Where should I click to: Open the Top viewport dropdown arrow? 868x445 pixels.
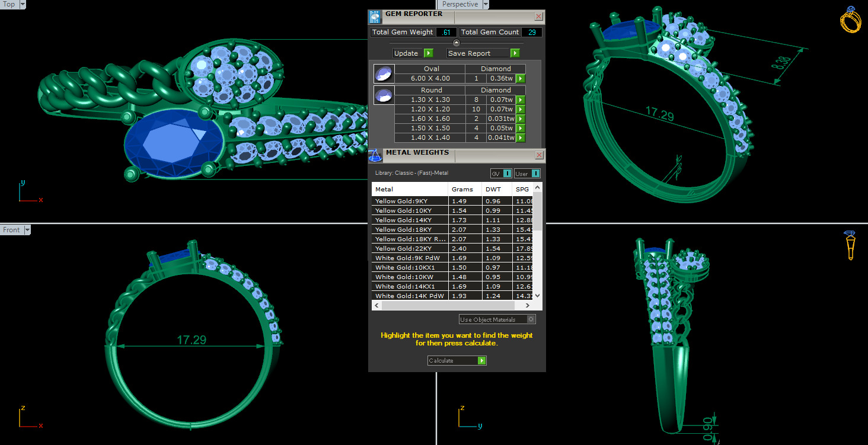point(23,4)
